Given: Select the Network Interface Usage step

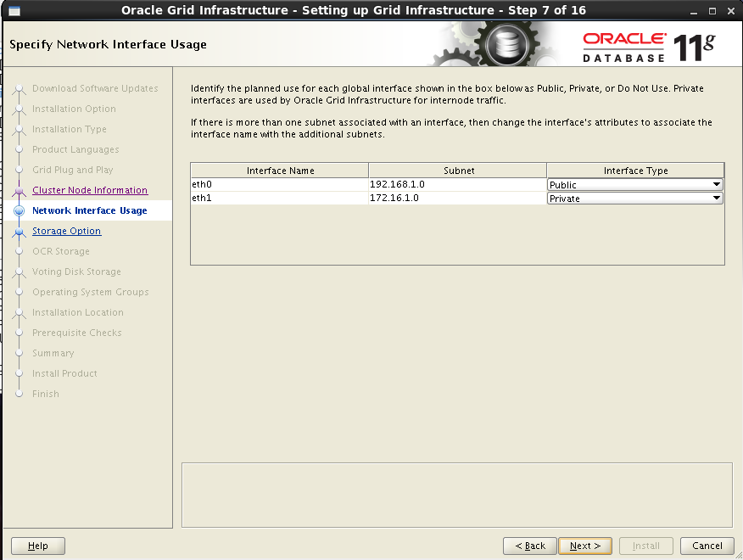Looking at the screenshot, I should [x=90, y=210].
